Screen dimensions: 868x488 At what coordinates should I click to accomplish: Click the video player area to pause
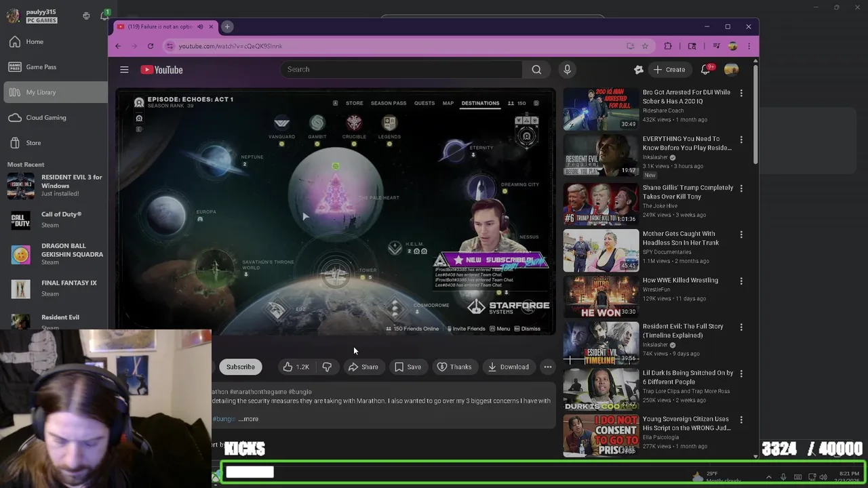(x=336, y=211)
